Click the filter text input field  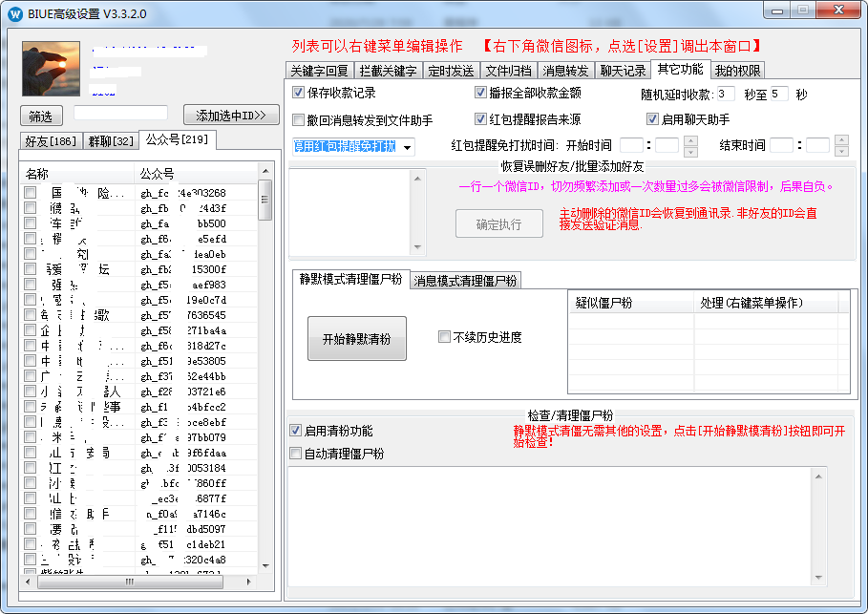(x=120, y=113)
